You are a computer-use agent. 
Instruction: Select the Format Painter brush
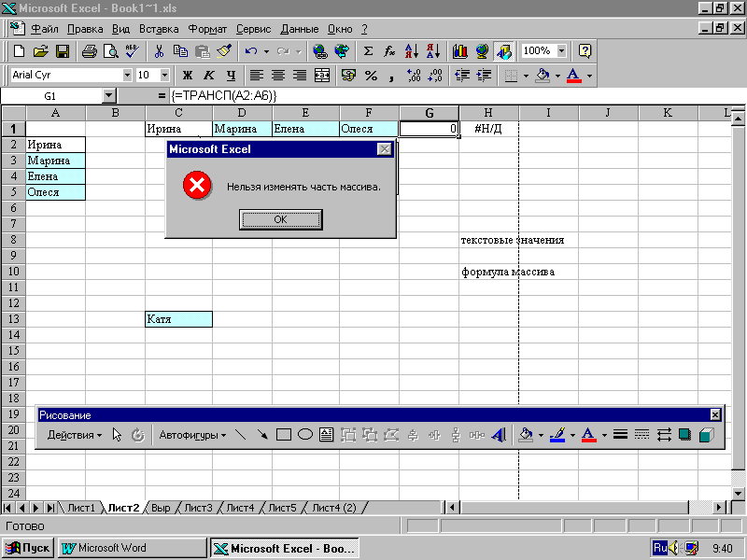(x=224, y=51)
